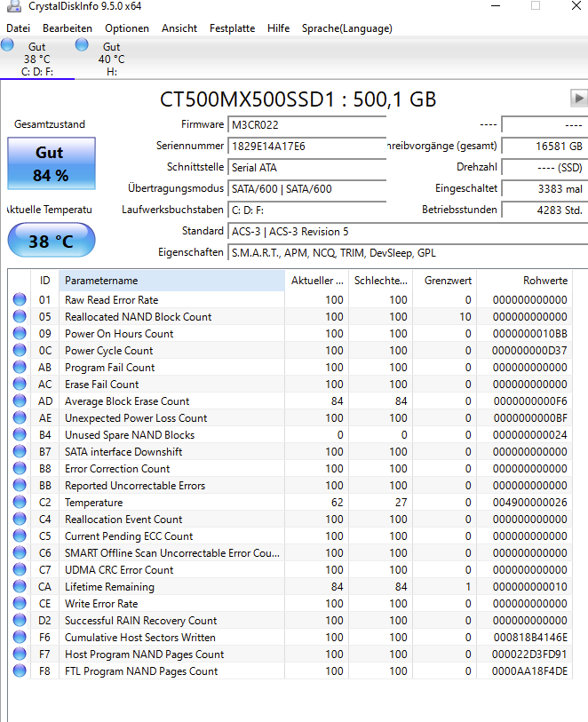Click status icon for Temperature row
588x722 pixels.
pos(20,503)
